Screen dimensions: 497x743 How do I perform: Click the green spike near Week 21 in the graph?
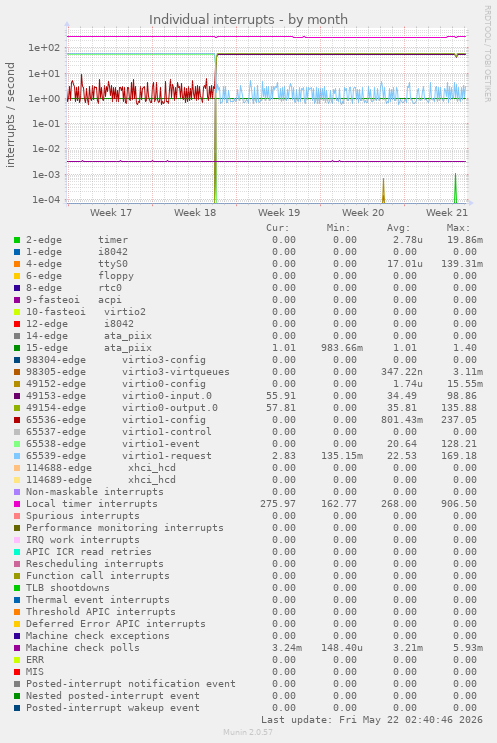pyautogui.click(x=455, y=188)
